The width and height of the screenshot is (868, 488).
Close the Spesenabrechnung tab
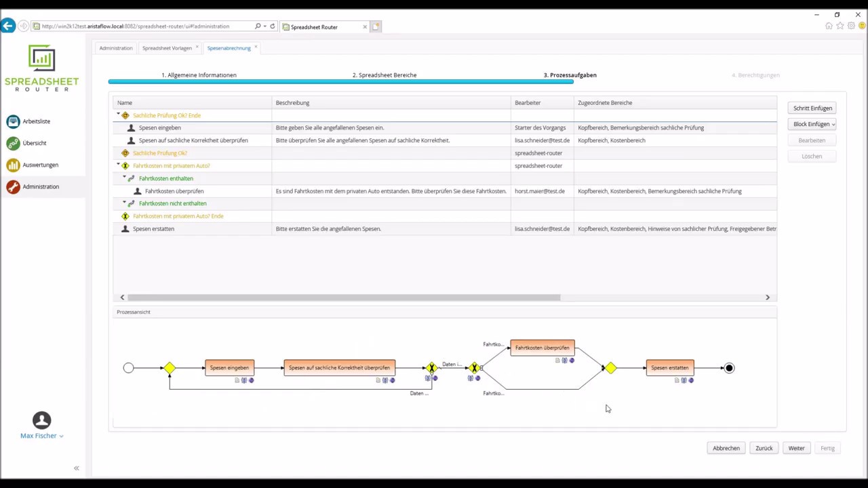click(256, 47)
